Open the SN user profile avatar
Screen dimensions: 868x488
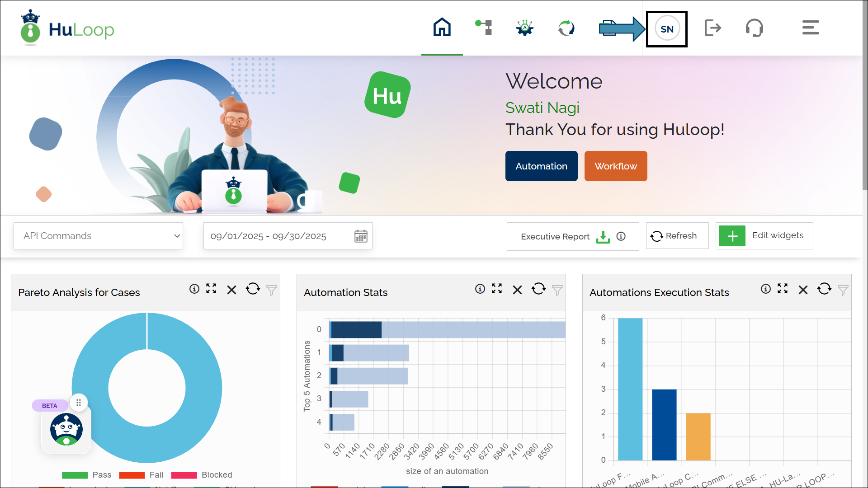click(x=667, y=29)
